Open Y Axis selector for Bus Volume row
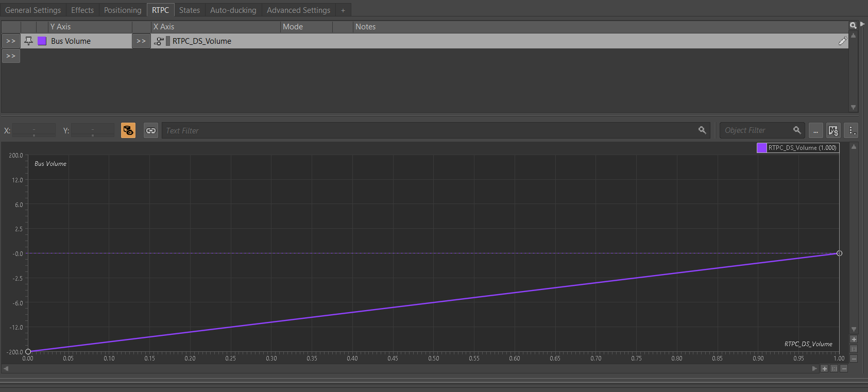The image size is (868, 392). (11, 41)
